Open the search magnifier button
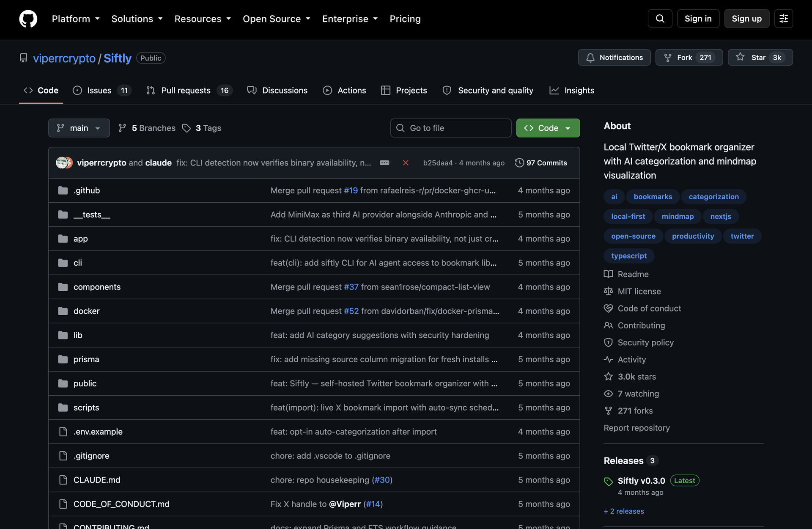The image size is (812, 529). [660, 19]
